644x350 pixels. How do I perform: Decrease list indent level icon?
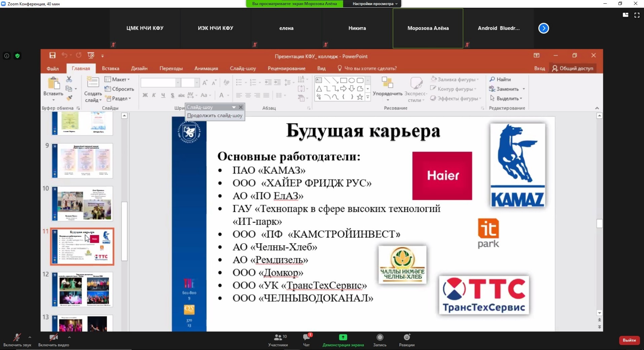268,83
